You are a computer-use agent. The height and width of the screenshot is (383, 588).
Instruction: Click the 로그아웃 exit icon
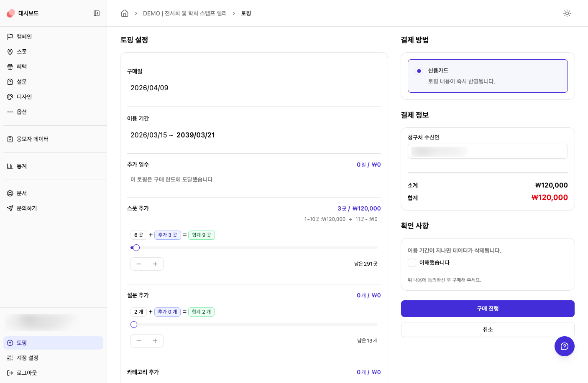(x=10, y=373)
